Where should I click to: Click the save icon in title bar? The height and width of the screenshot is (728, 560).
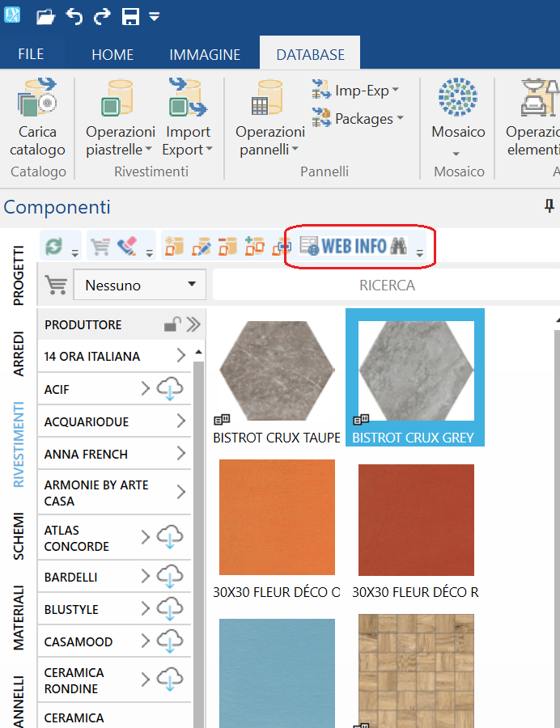point(130,17)
